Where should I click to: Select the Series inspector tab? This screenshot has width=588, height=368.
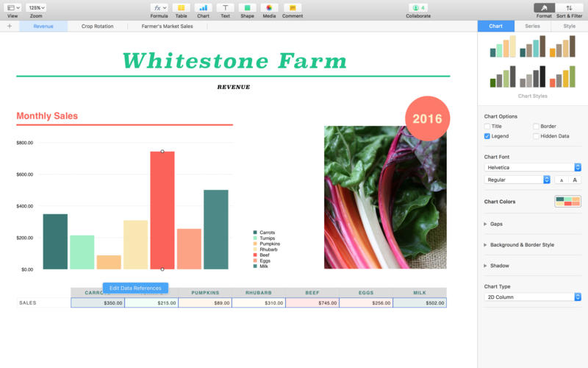(x=532, y=26)
